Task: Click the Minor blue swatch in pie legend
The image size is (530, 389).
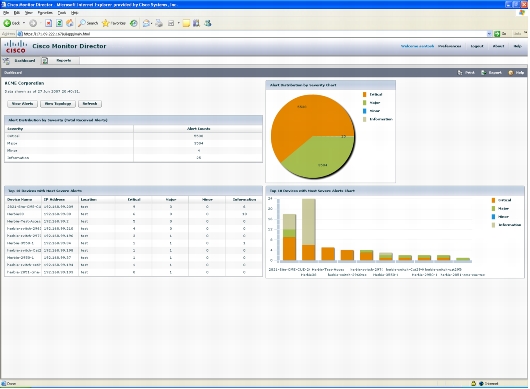Action: click(364, 111)
